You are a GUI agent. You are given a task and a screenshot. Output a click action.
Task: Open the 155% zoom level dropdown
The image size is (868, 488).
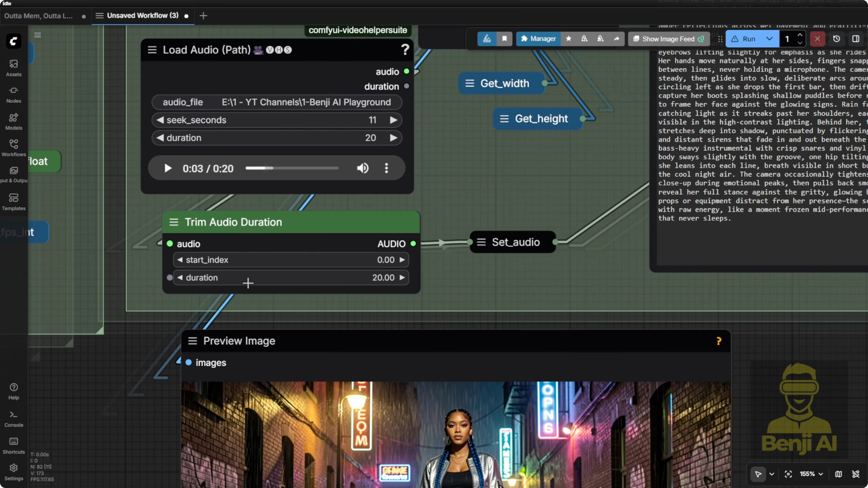click(811, 474)
